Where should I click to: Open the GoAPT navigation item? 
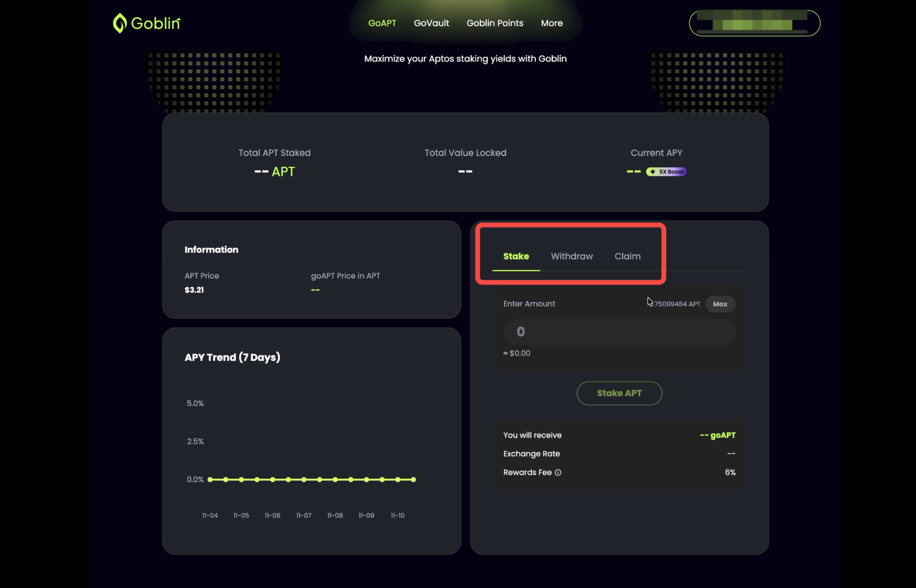(x=382, y=23)
